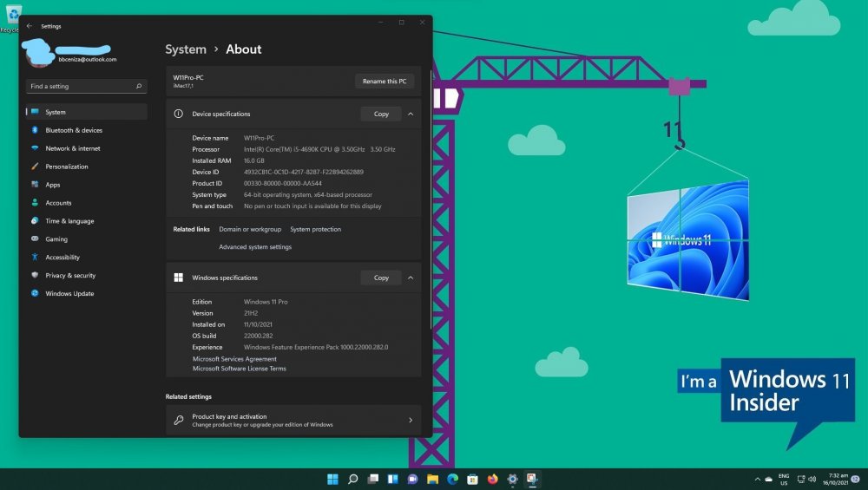
Task: Collapse the Windows specifications section
Action: tap(411, 278)
